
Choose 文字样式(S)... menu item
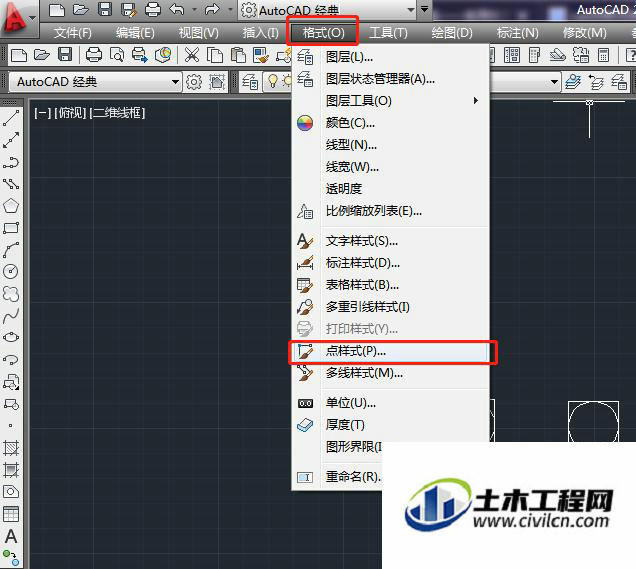coord(390,241)
